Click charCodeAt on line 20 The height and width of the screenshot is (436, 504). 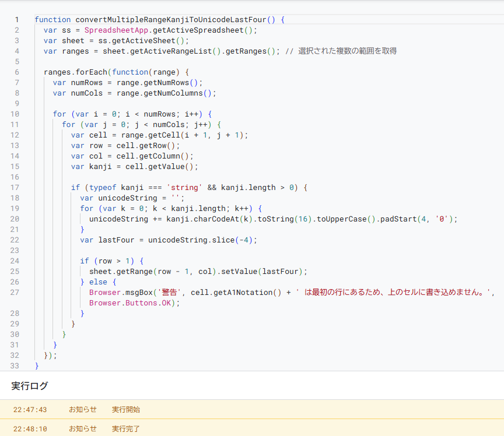coord(216,219)
